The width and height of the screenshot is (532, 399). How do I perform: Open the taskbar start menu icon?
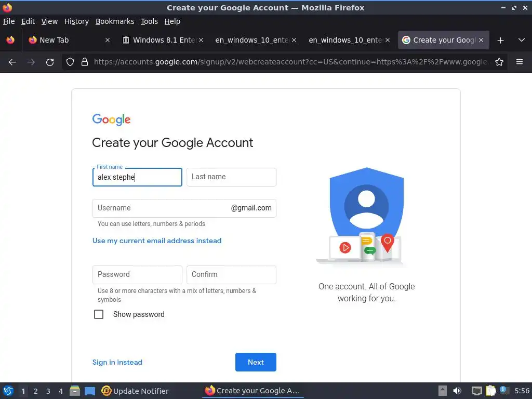8,391
